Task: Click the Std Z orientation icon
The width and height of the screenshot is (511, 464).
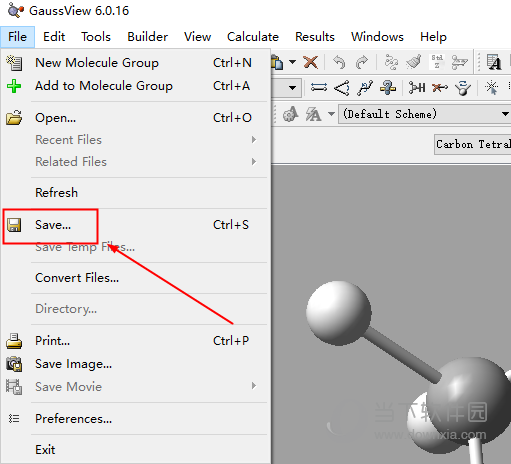Action: click(437, 62)
